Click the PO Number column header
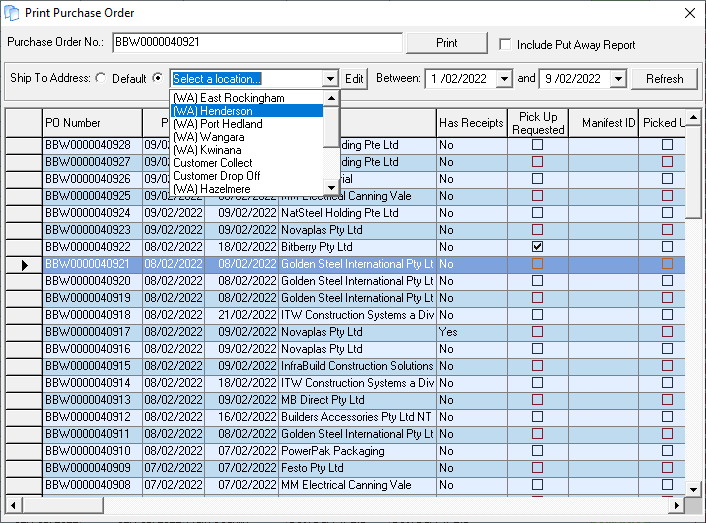The image size is (706, 523). (x=92, y=123)
